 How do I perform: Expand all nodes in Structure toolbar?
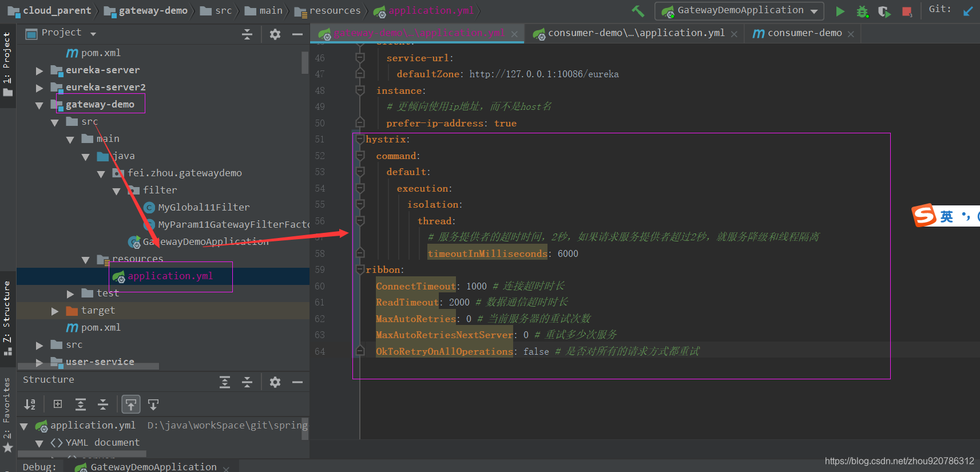click(81, 404)
